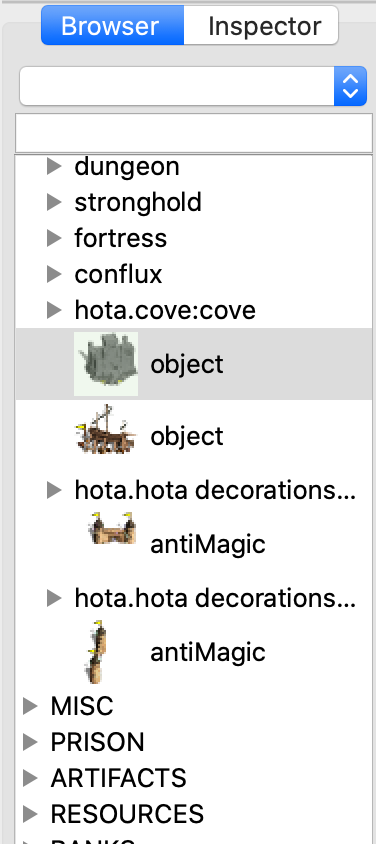The image size is (376, 844).
Task: Expand the hota.cove:cove node
Action: click(x=54, y=310)
